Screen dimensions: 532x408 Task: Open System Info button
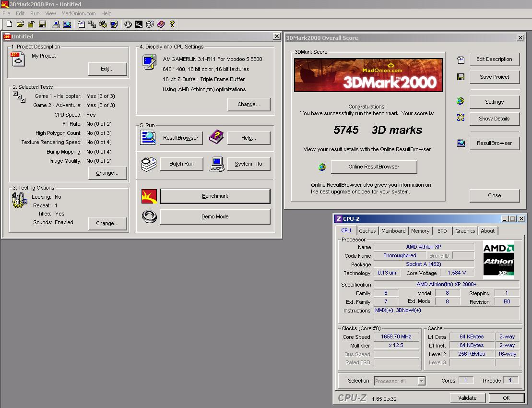click(248, 164)
